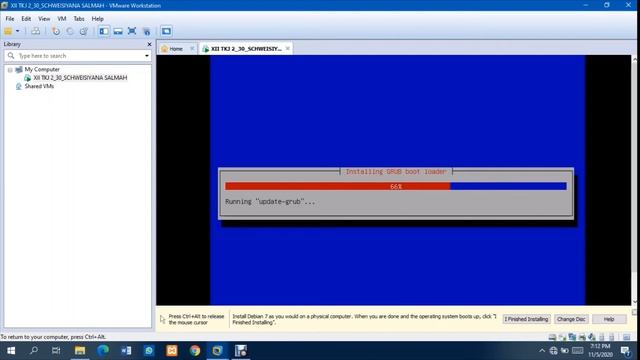Click Send Ctrl+Alt+Del toolbar icon

36,31
